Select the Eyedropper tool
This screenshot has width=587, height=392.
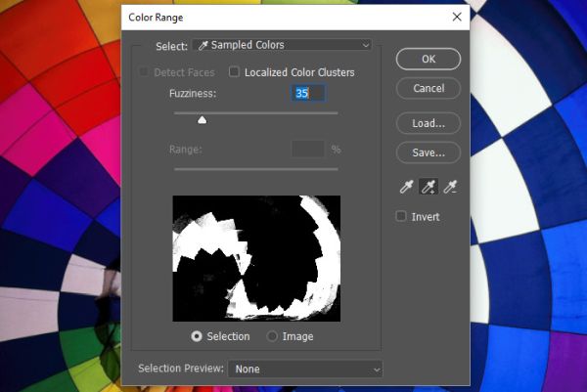tap(407, 187)
